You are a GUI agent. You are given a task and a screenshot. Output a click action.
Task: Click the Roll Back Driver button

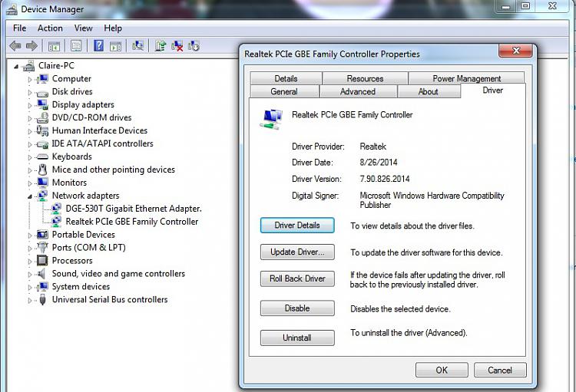[x=297, y=278]
